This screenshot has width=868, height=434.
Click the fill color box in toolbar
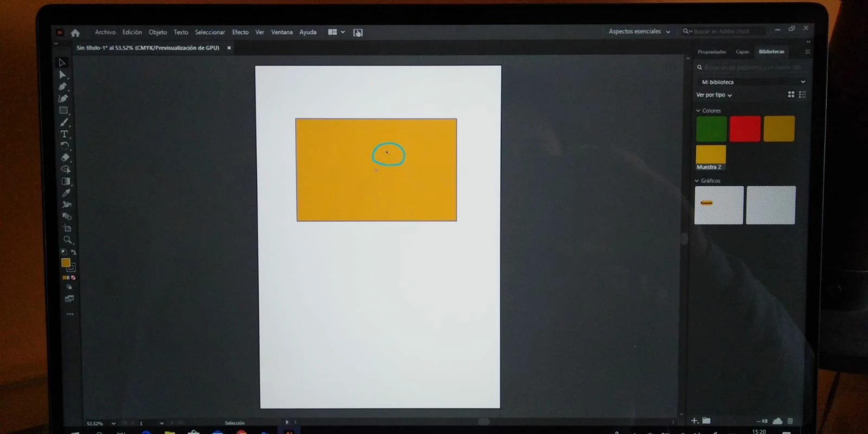coord(66,263)
